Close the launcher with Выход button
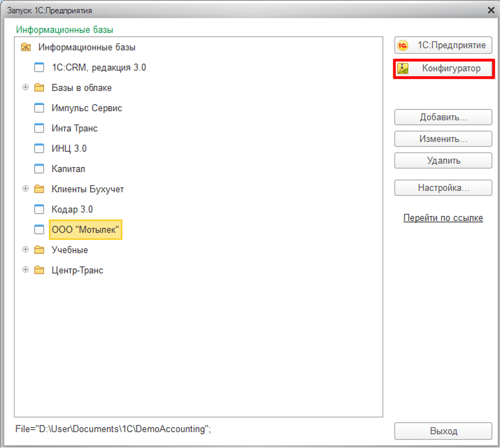Viewport: 501px width, 448px height. click(x=443, y=431)
